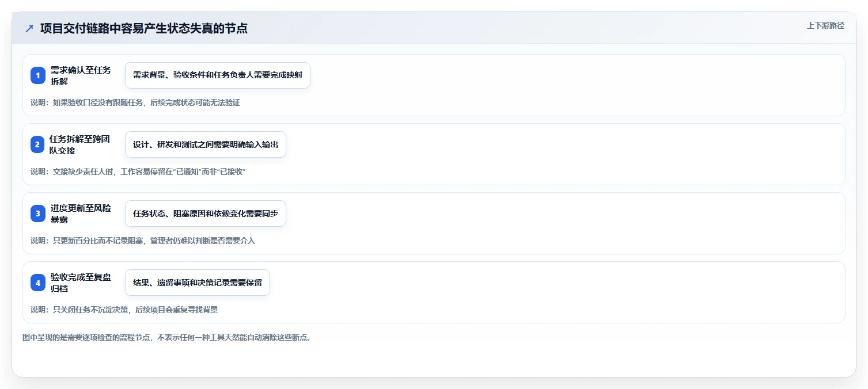Viewport: 868px width, 389px height.
Task: Click the arrow icon beside the panel title
Action: point(29,28)
